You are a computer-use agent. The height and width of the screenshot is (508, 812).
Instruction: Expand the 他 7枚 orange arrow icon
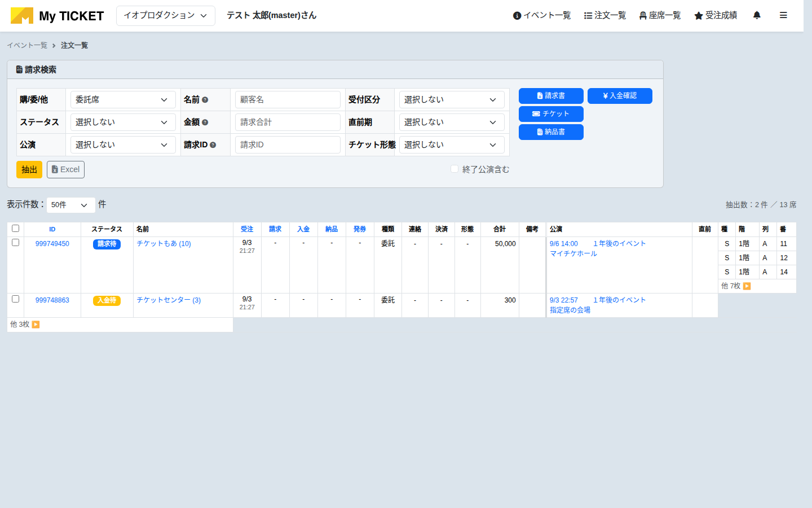(x=747, y=286)
